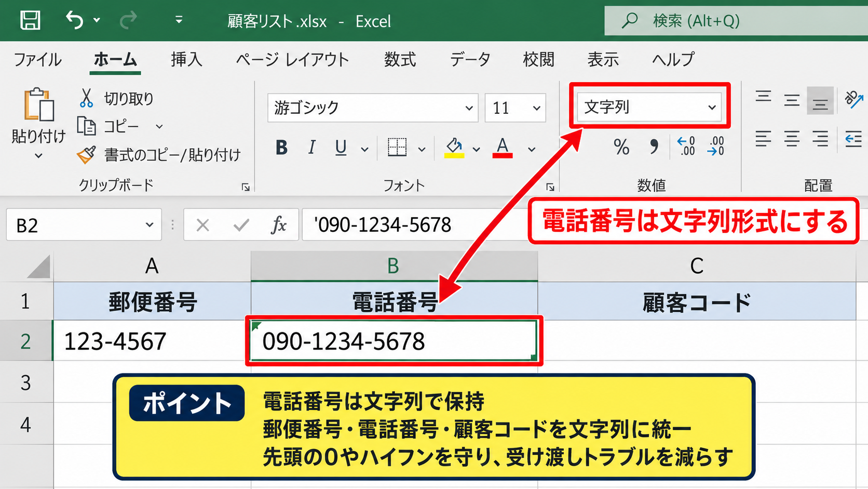Apply percent style with % icon
Image resolution: width=868 pixels, height=489 pixels.
(x=621, y=147)
